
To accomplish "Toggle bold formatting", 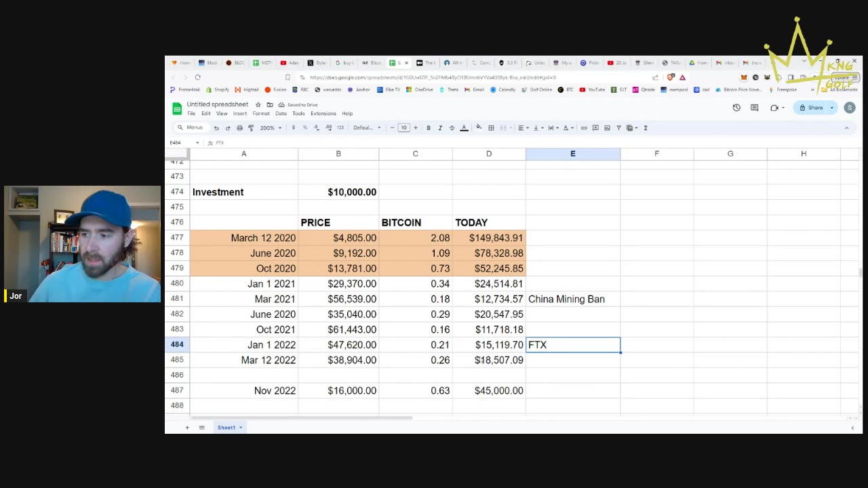I will (x=428, y=127).
